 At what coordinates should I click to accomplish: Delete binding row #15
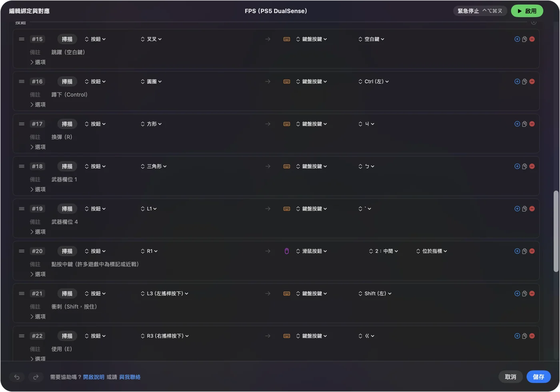coord(532,39)
